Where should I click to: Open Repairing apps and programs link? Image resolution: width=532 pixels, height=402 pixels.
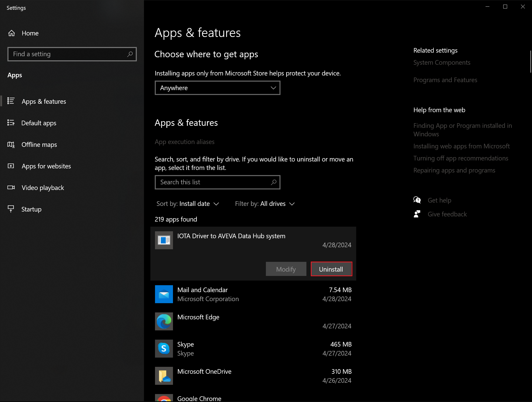pyautogui.click(x=454, y=170)
